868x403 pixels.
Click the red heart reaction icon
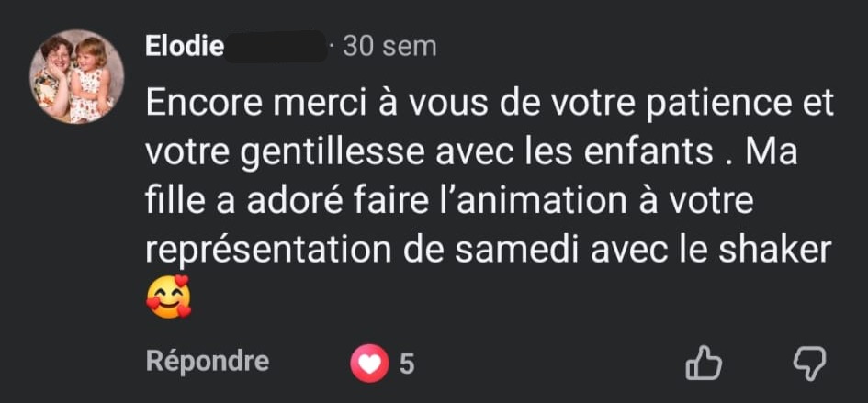(x=369, y=364)
